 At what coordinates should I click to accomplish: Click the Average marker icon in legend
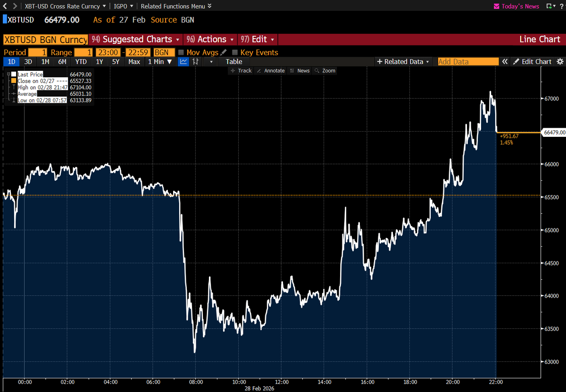point(14,94)
